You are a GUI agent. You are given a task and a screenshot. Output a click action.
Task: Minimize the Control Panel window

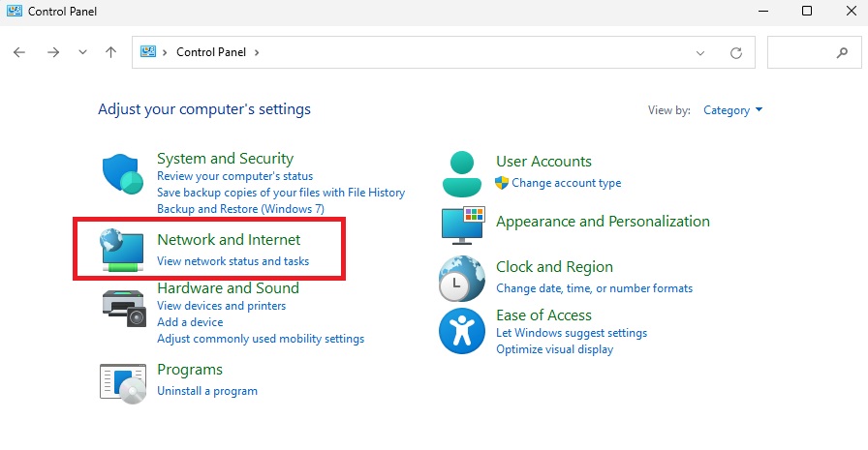[763, 11]
